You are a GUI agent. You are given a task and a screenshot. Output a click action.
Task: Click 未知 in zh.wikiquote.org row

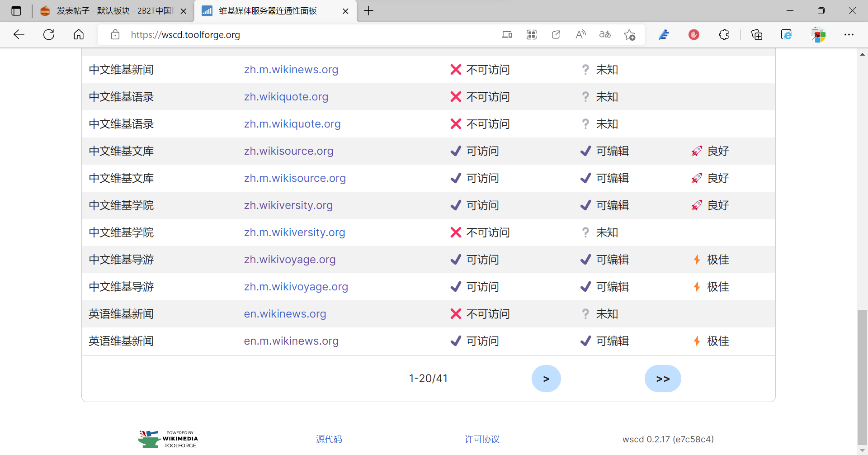[x=607, y=97]
